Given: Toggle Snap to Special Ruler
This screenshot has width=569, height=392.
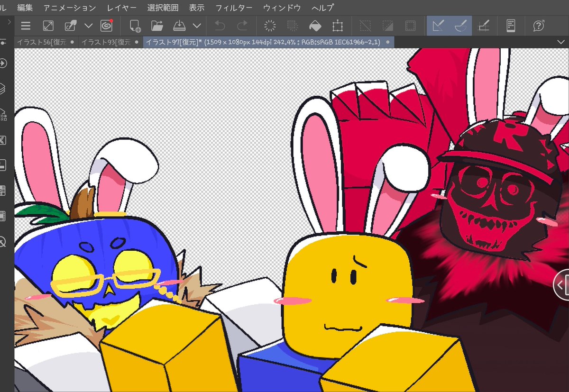Looking at the screenshot, I should pos(460,26).
